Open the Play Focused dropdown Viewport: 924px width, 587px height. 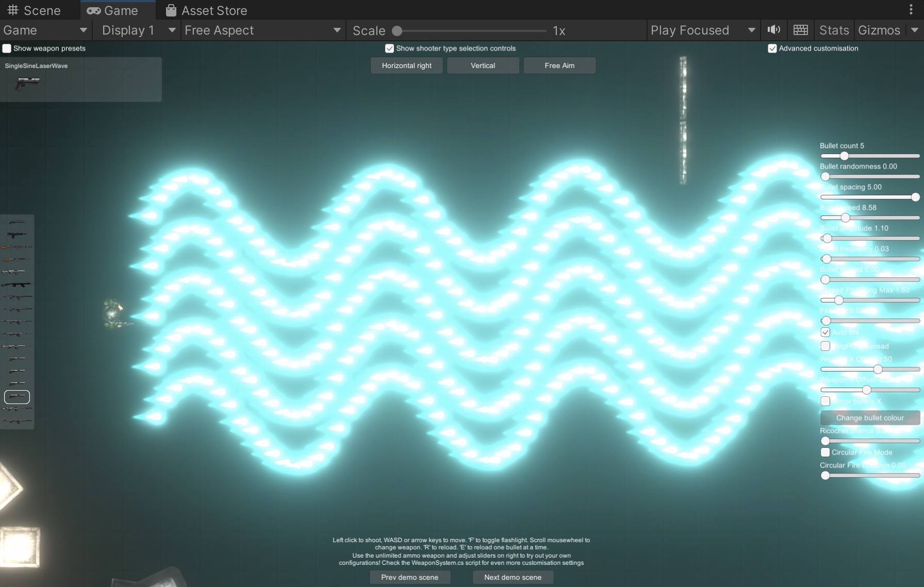click(702, 30)
